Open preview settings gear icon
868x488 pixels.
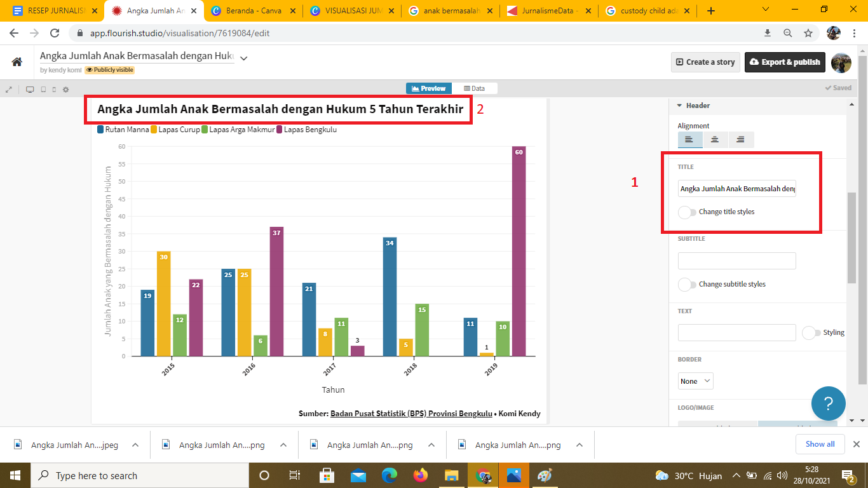coord(65,90)
